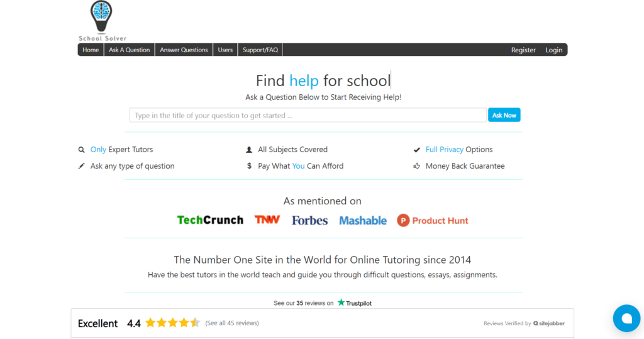
Task: Click the TNW logo
Action: 267,220
